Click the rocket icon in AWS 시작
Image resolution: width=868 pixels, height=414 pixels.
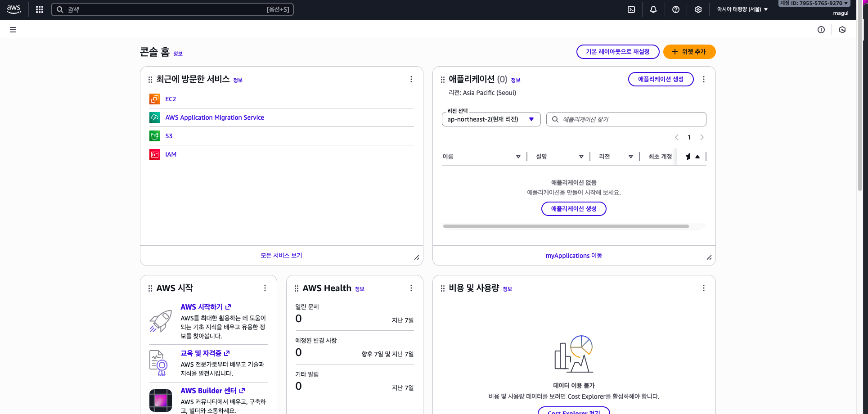click(161, 321)
